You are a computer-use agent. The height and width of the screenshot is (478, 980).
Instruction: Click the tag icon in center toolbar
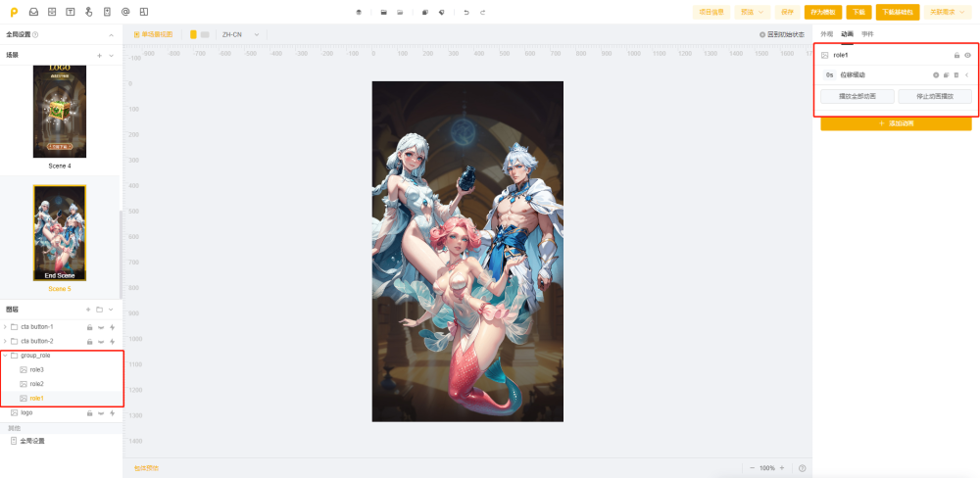[x=441, y=13]
